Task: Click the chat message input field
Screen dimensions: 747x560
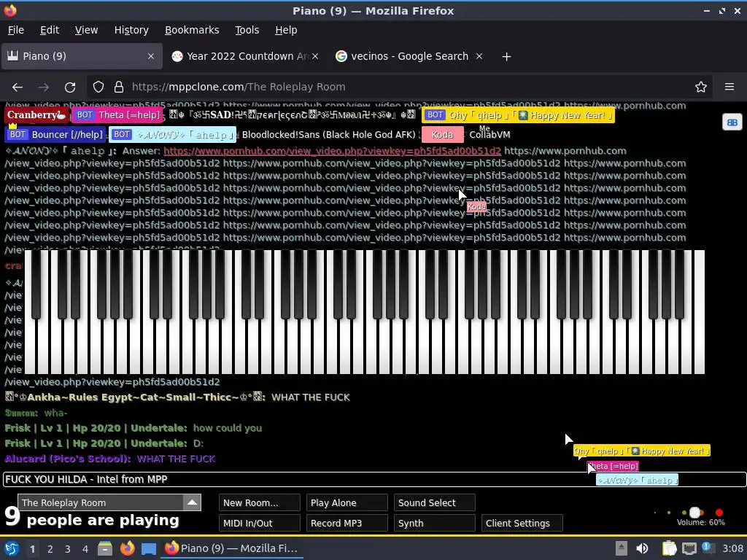Action: pos(374,480)
